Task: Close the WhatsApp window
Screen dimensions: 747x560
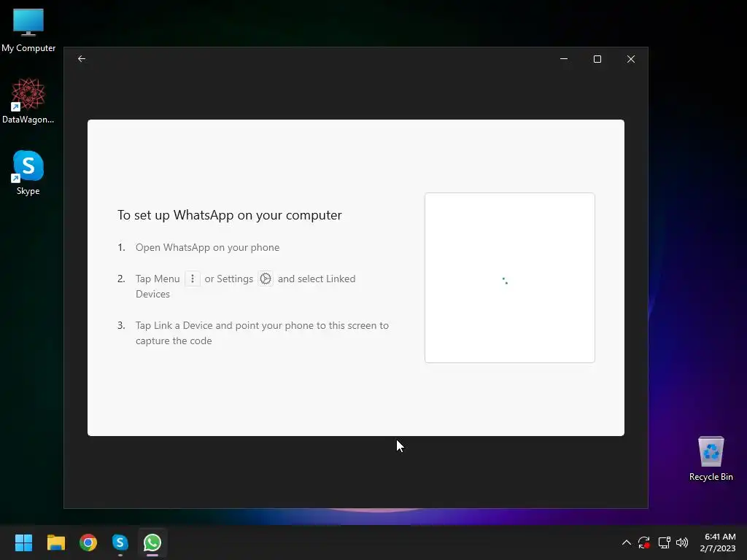Action: (x=631, y=58)
